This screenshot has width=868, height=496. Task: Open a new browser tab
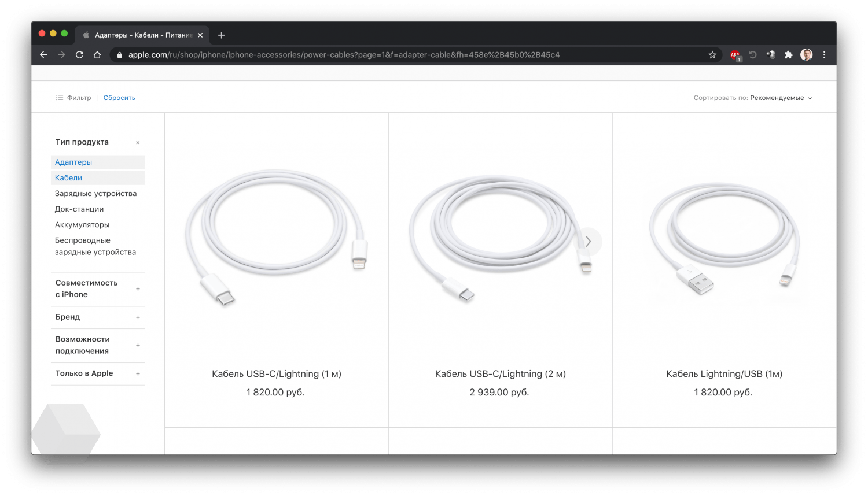pyautogui.click(x=221, y=35)
